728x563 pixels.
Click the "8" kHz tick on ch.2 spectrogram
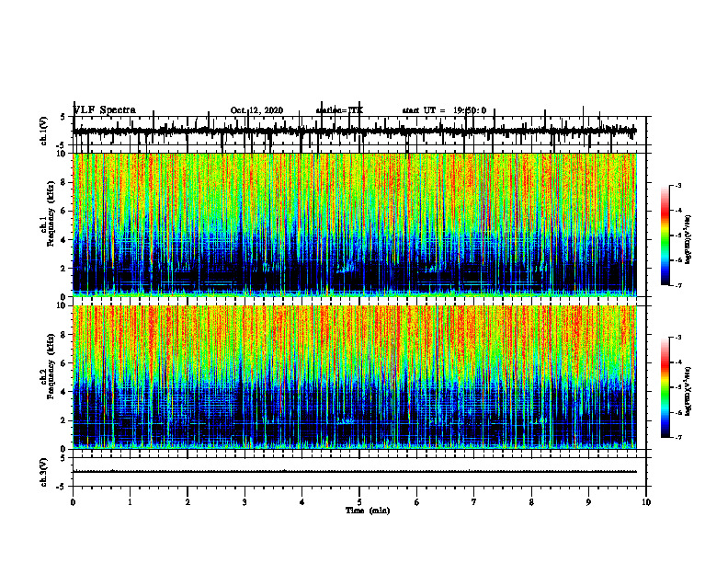point(64,335)
